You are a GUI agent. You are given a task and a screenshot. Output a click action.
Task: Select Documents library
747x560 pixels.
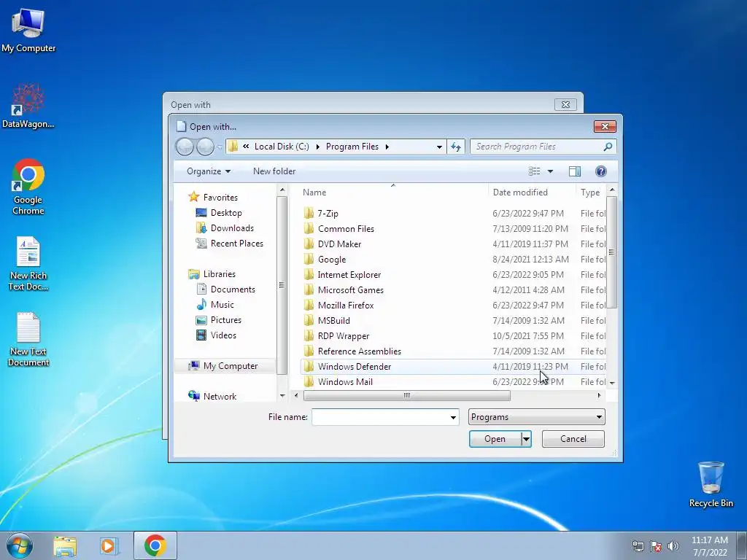225,289
